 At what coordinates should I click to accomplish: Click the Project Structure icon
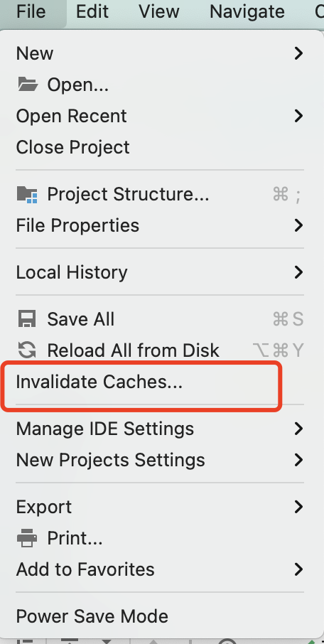point(27,194)
